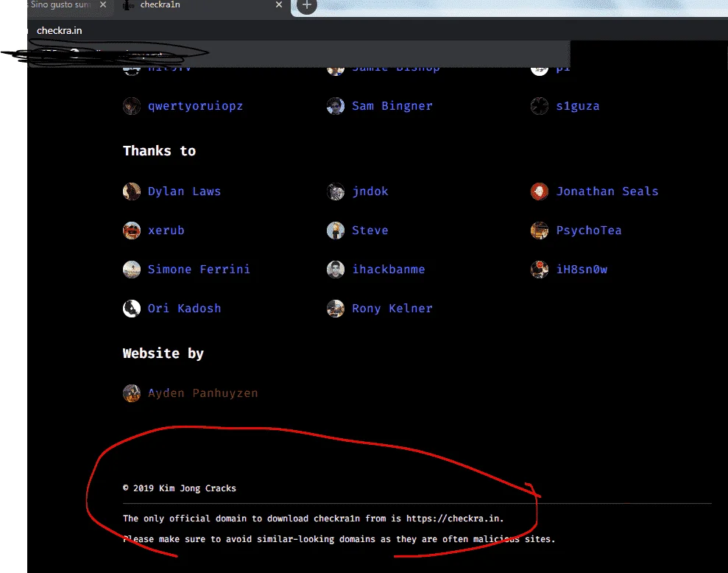This screenshot has height=573, width=728.
Task: Click s1guza avatar icon
Action: click(x=540, y=106)
